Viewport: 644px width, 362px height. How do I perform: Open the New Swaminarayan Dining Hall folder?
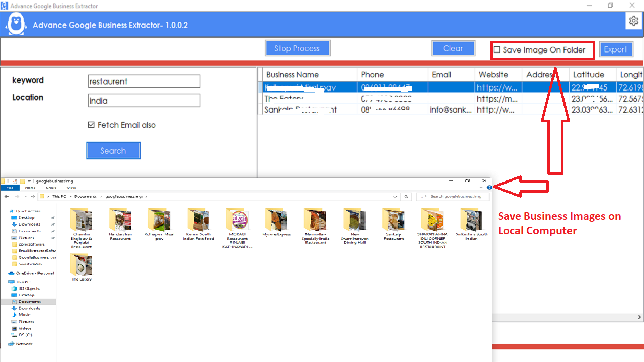[x=355, y=226]
